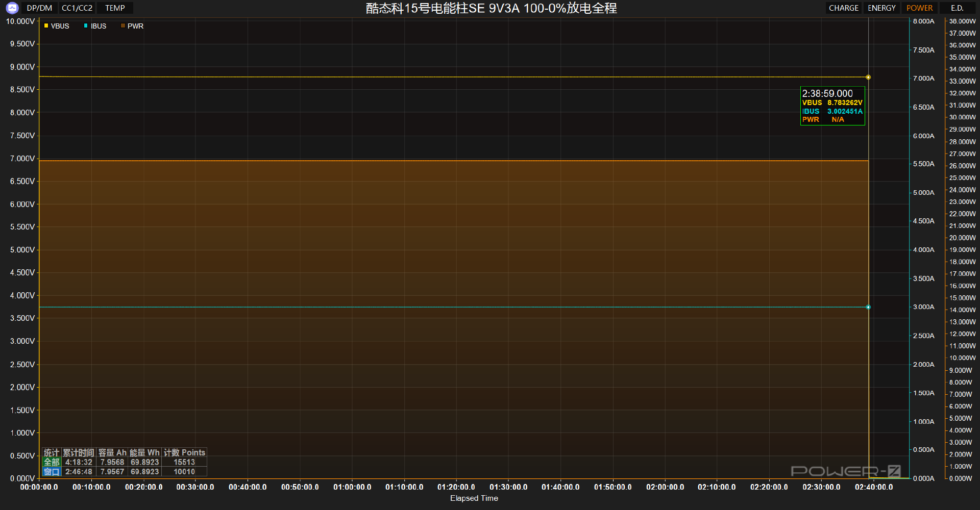Click the PWR N/A value in tooltip
The height and width of the screenshot is (510, 980).
coord(838,119)
